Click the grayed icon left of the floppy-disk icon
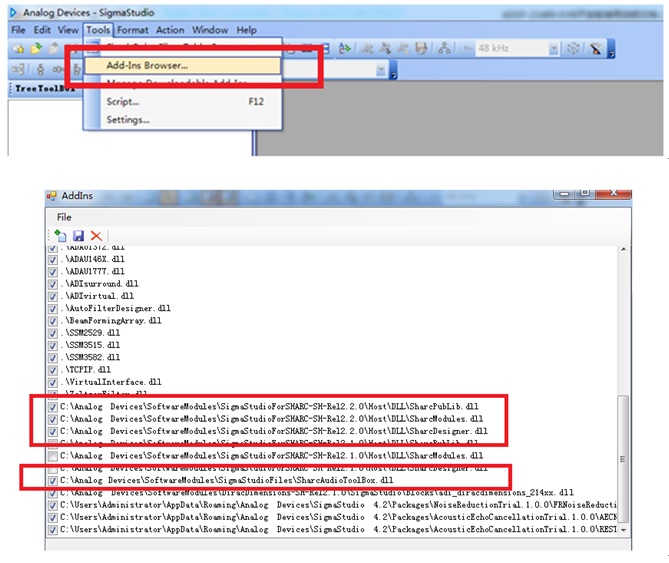 (403, 49)
